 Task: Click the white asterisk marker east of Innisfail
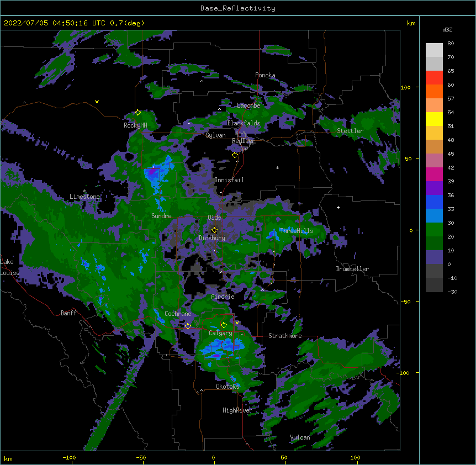pos(277,168)
